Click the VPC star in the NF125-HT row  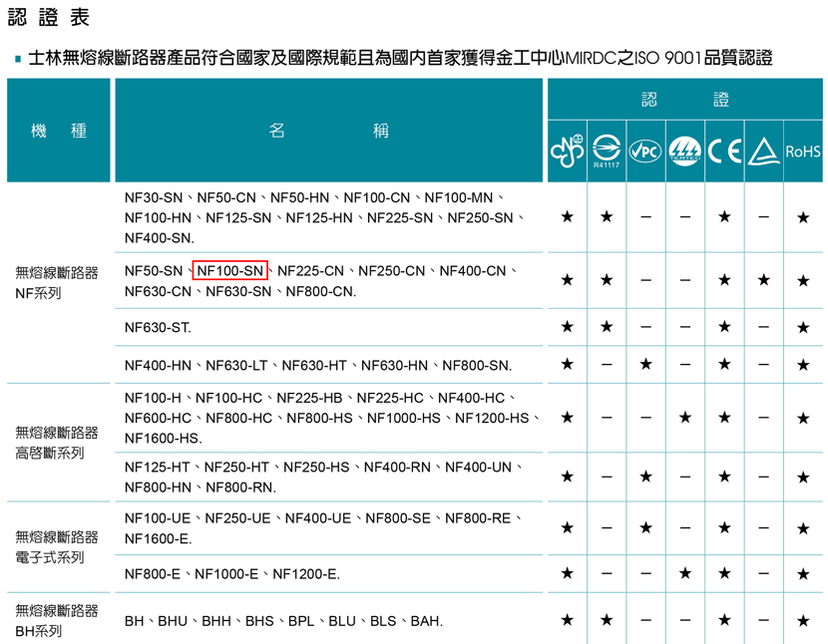(x=645, y=477)
